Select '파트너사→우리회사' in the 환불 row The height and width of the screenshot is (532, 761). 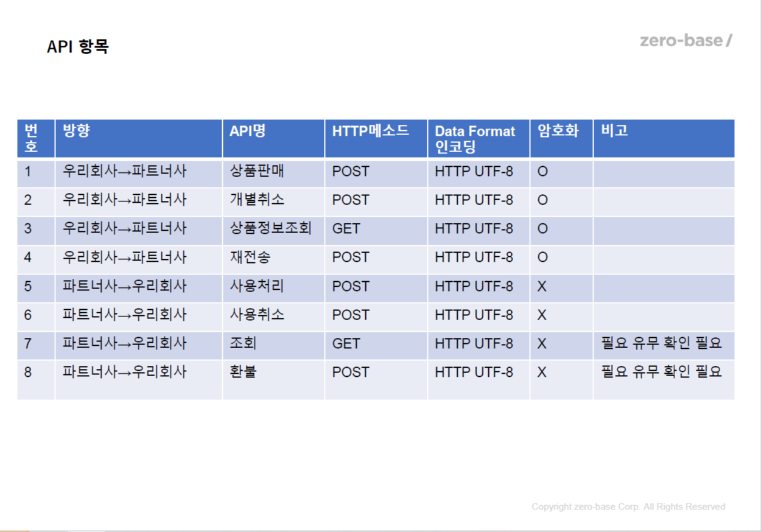[x=139, y=379]
